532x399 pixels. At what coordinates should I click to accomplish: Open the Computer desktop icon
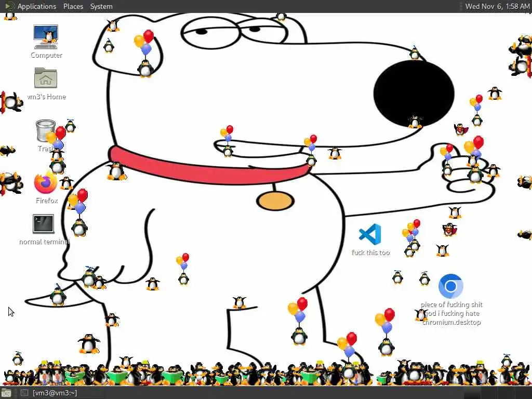[46, 37]
